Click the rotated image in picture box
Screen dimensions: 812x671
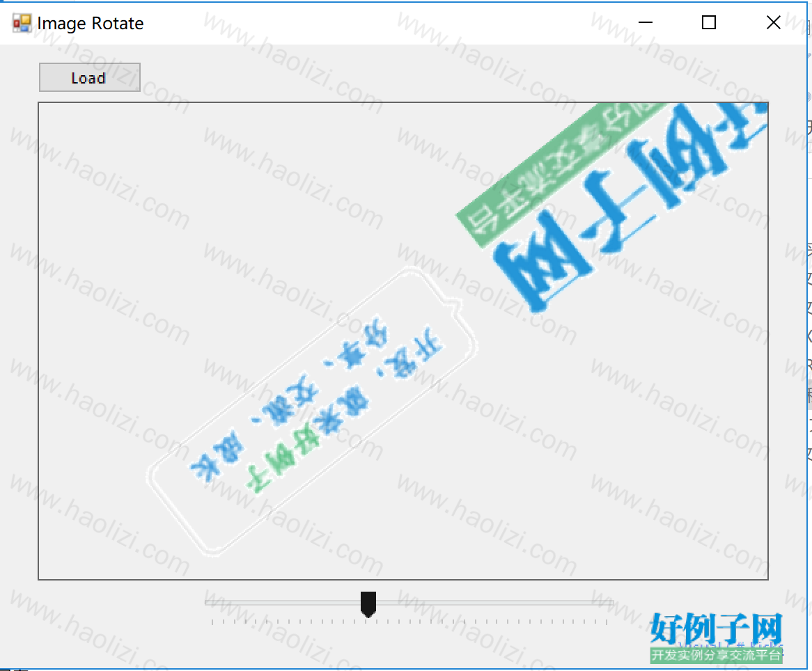pos(403,340)
